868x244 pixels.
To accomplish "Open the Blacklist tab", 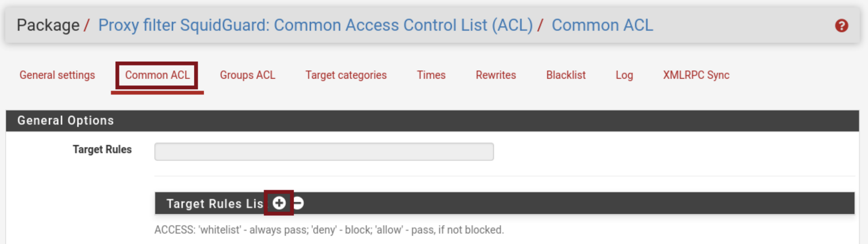I will click(566, 75).
